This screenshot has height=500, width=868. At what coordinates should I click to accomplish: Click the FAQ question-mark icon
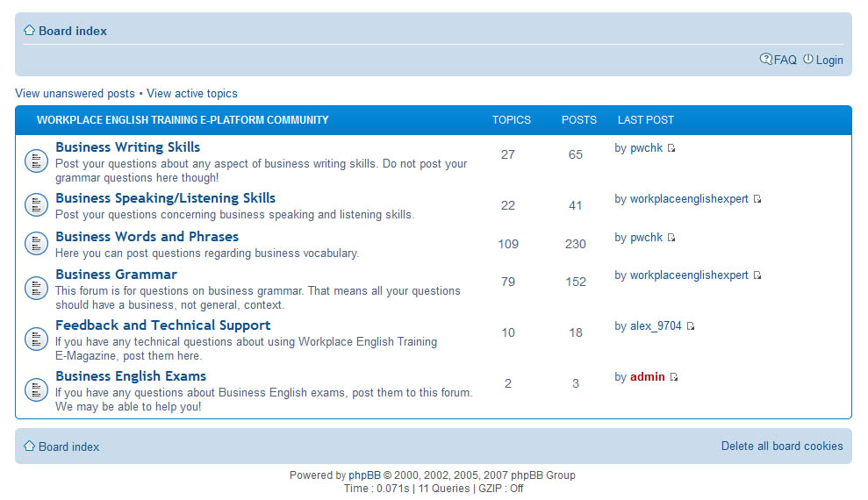(765, 59)
